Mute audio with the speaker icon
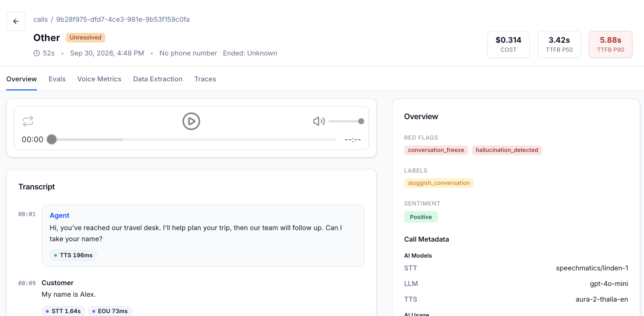 tap(319, 121)
